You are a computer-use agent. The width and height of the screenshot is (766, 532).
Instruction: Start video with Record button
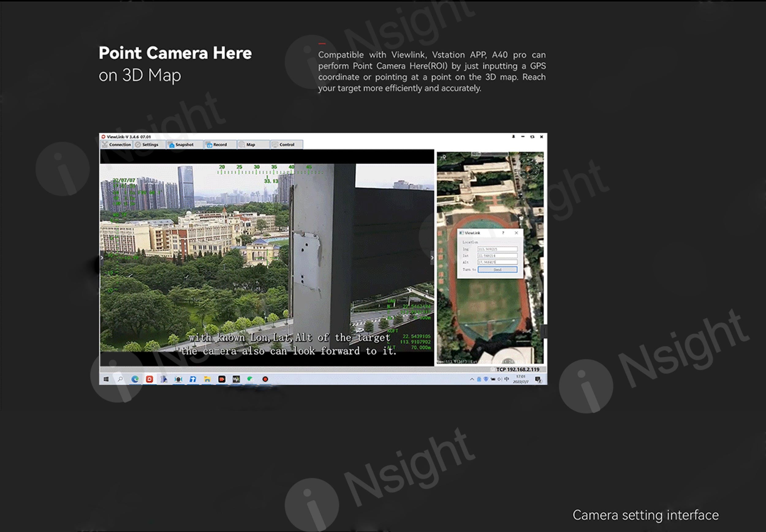pyautogui.click(x=217, y=145)
